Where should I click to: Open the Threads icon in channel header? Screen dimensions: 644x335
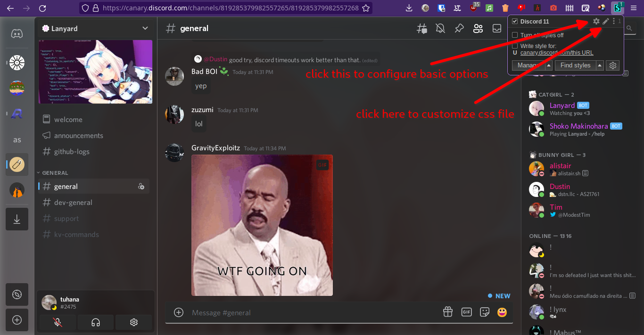(421, 29)
